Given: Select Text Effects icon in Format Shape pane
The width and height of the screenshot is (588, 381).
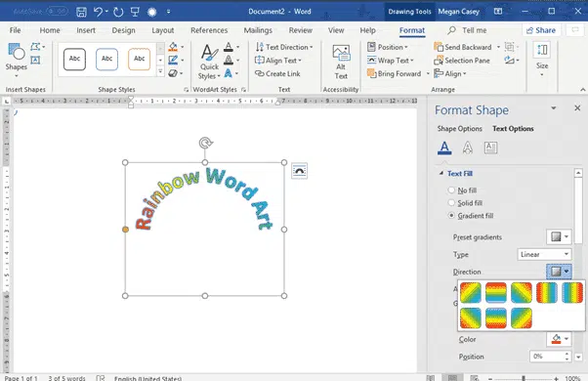Looking at the screenshot, I should click(x=467, y=148).
